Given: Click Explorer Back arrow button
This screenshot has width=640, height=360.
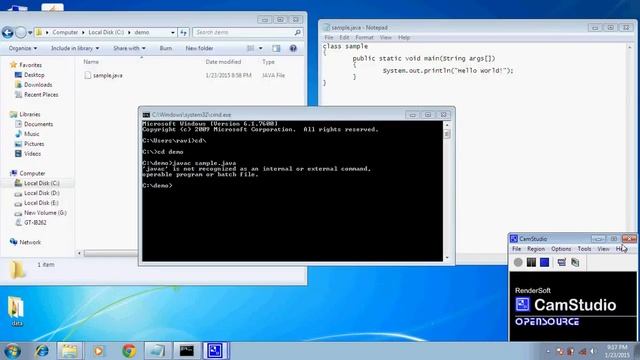Looking at the screenshot, I should tap(8, 32).
